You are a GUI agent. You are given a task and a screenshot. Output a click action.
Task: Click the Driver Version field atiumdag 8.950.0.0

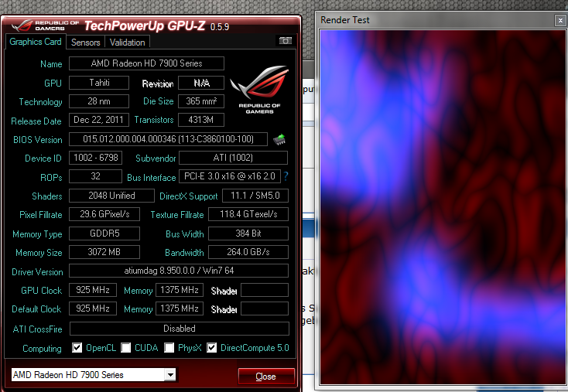pyautogui.click(x=179, y=271)
